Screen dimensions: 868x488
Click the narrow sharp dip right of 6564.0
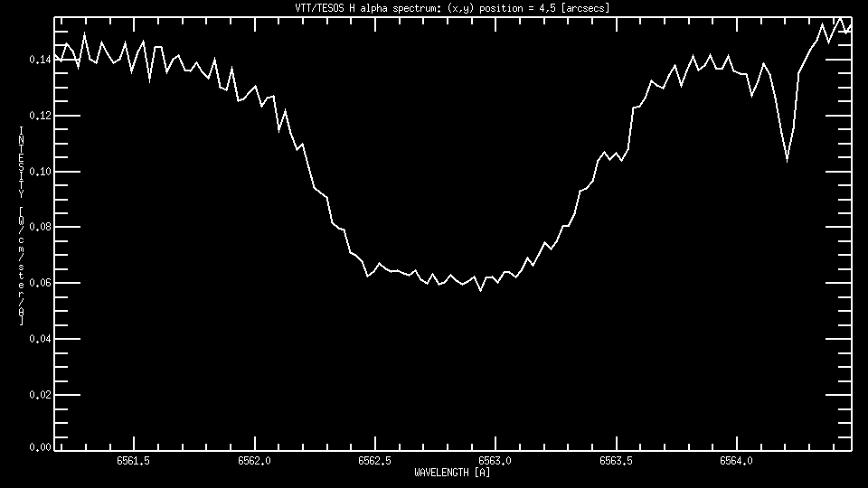tap(787, 159)
